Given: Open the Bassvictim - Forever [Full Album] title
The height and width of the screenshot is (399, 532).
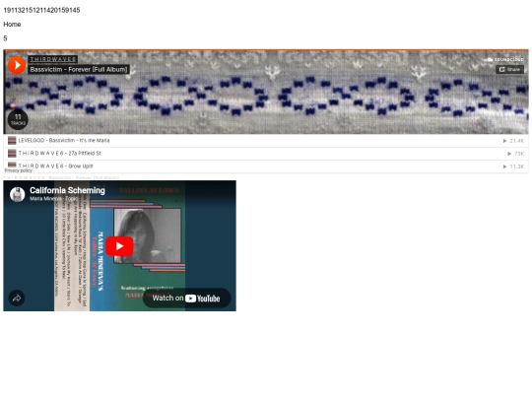Looking at the screenshot, I should pyautogui.click(x=79, y=70).
